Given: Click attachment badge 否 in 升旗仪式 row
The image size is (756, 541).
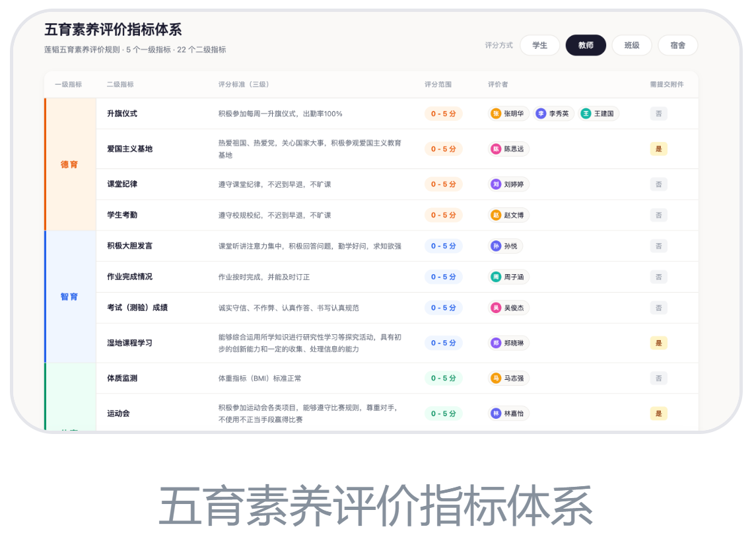Looking at the screenshot, I should tap(658, 114).
